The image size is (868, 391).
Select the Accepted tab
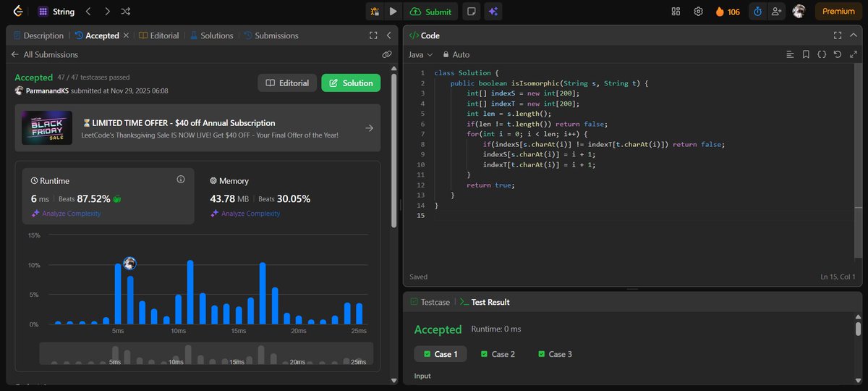pyautogui.click(x=96, y=35)
